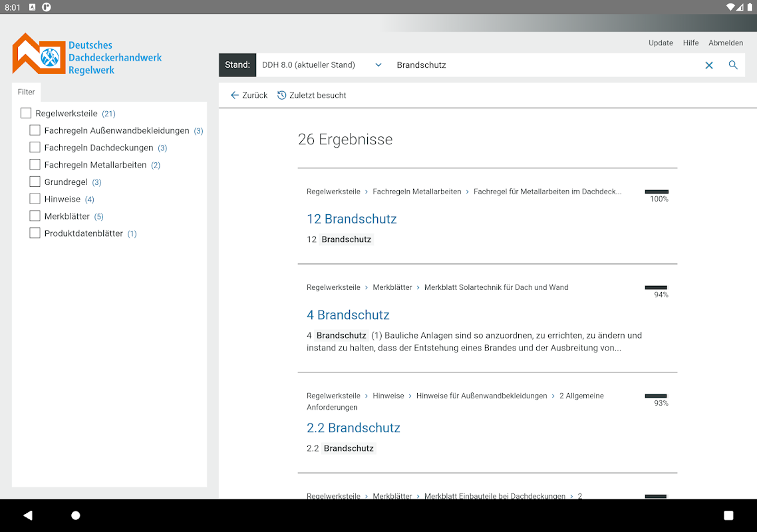Image resolution: width=757 pixels, height=532 pixels.
Task: Click the Merkblätter breadcrumb in second result
Action: point(392,287)
